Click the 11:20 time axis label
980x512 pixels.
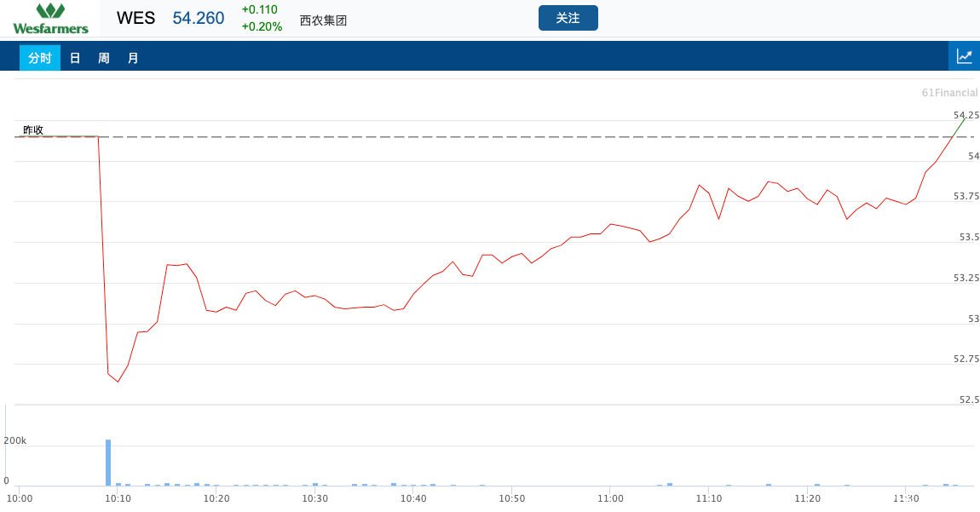807,498
